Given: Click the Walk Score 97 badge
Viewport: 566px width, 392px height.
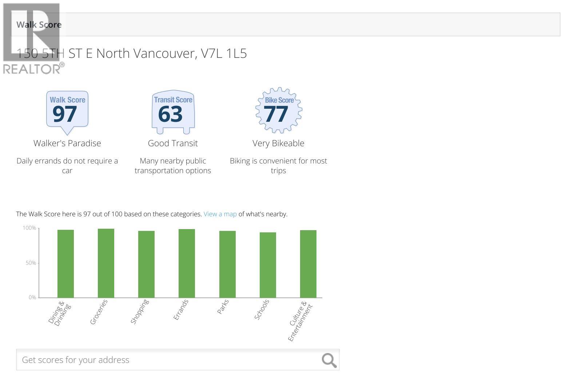Looking at the screenshot, I should point(67,111).
